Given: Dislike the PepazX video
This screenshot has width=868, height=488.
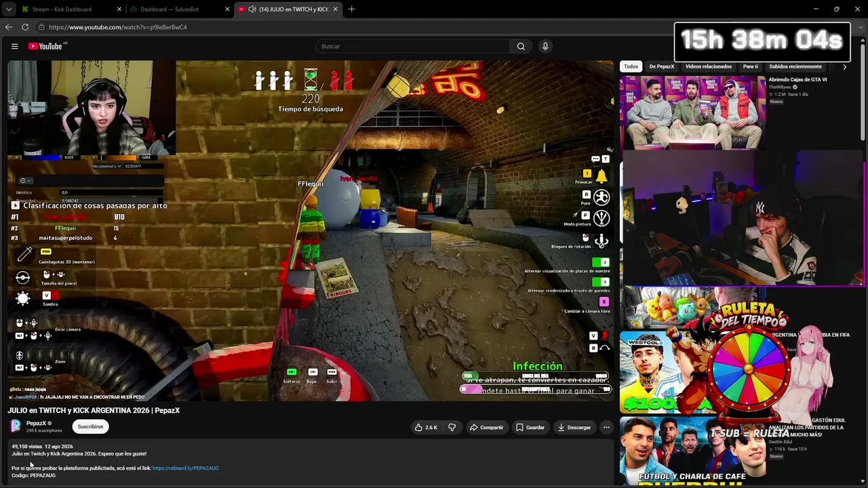Looking at the screenshot, I should click(452, 428).
